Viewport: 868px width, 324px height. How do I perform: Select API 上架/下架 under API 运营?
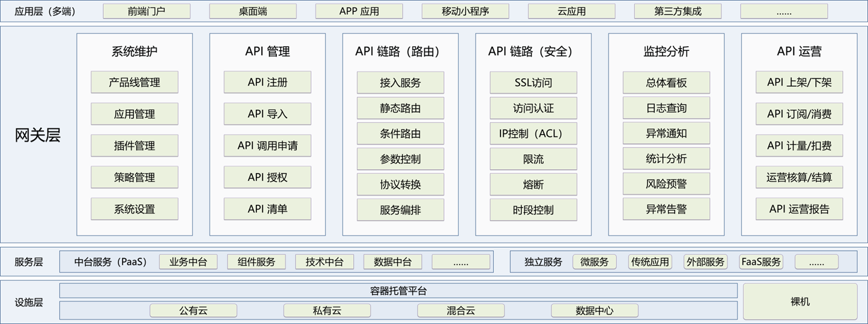pyautogui.click(x=799, y=82)
